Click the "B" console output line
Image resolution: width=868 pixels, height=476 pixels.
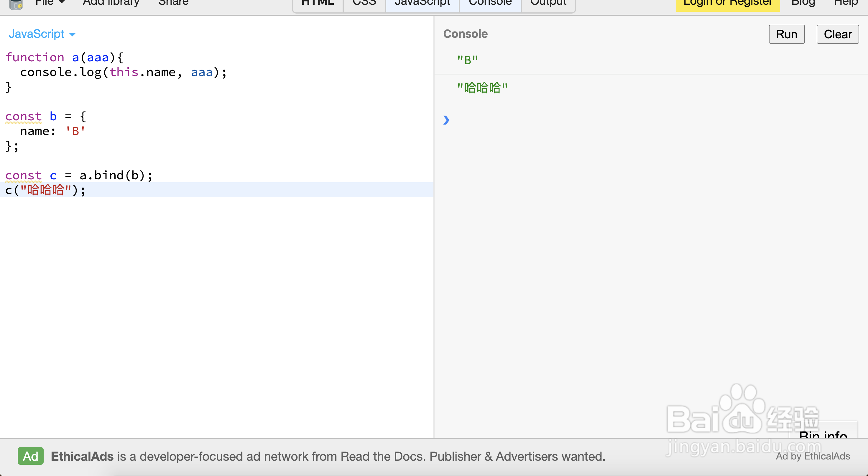click(x=467, y=60)
